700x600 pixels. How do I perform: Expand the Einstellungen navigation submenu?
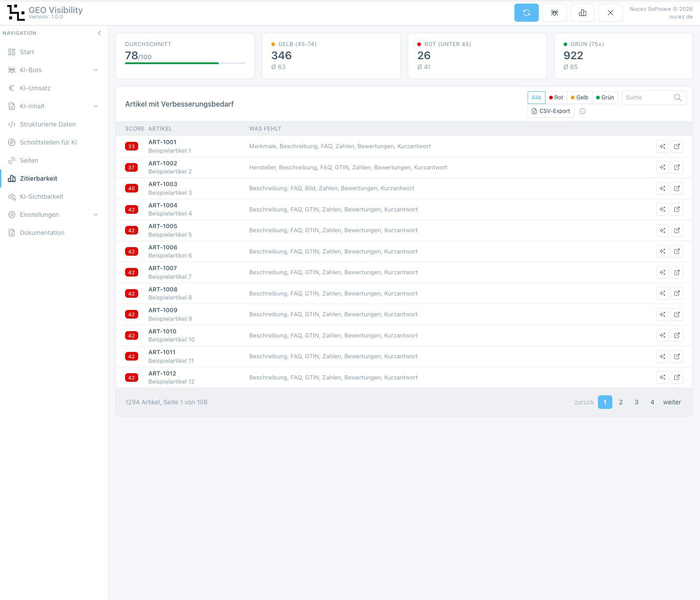[x=95, y=215]
